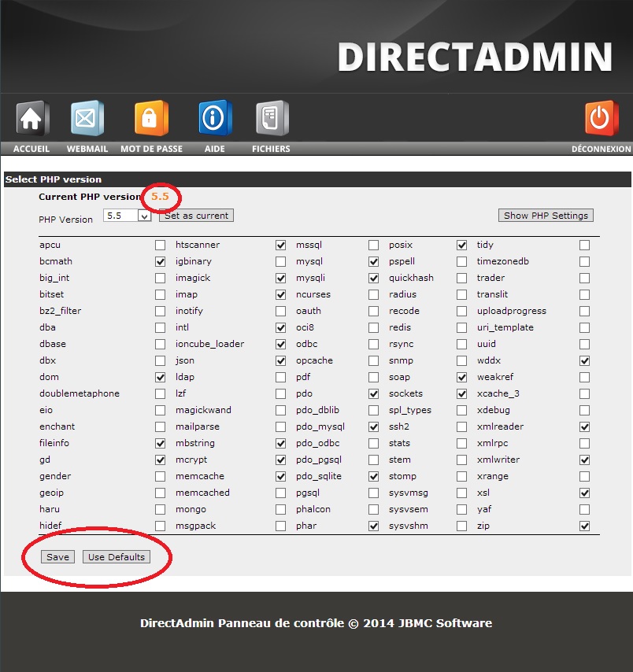Uncheck the zip checkbox
Screen dimensions: 633x672
tap(584, 526)
